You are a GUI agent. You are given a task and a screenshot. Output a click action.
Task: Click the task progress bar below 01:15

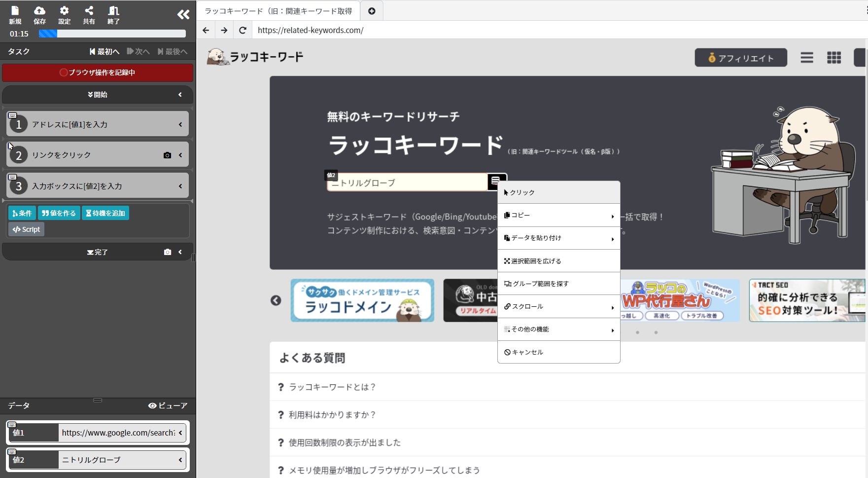coord(112,34)
